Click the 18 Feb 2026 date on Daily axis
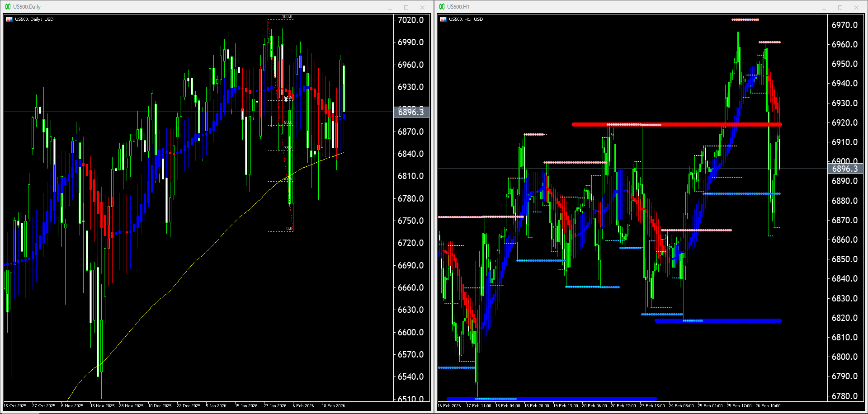Screen dimensions: 868x414 [x=333, y=406]
